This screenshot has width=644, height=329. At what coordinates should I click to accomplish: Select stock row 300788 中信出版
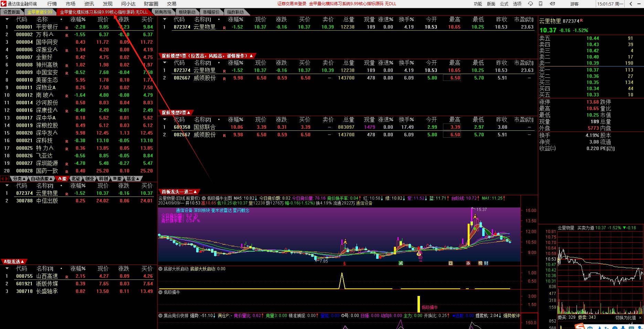[78, 201]
